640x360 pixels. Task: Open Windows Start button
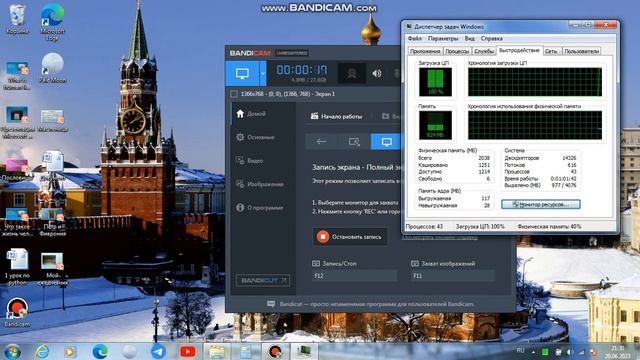tap(12, 351)
